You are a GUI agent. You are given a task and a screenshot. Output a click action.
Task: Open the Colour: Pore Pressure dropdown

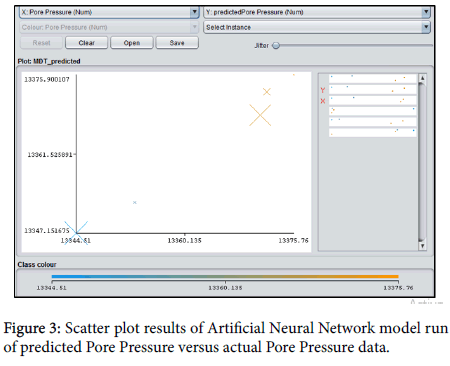tap(109, 27)
